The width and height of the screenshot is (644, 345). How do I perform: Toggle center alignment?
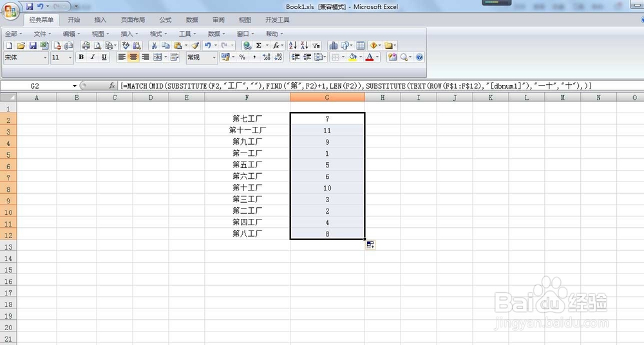tap(133, 57)
